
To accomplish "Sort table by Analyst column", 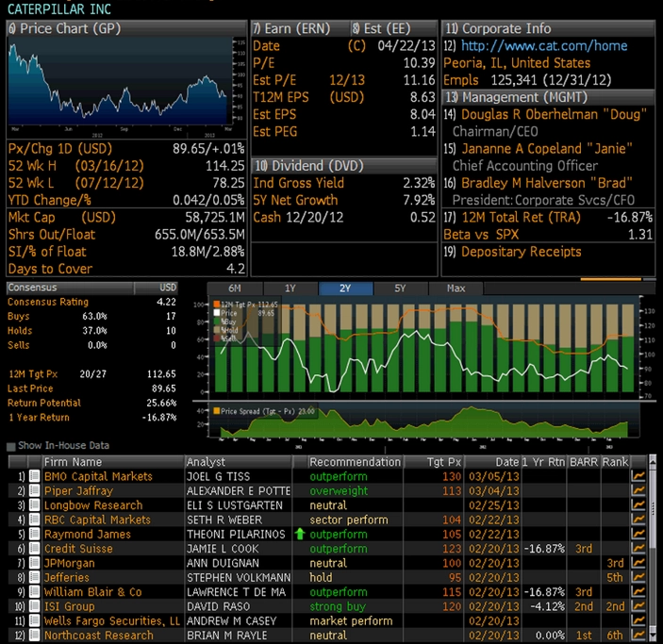I will (238, 462).
